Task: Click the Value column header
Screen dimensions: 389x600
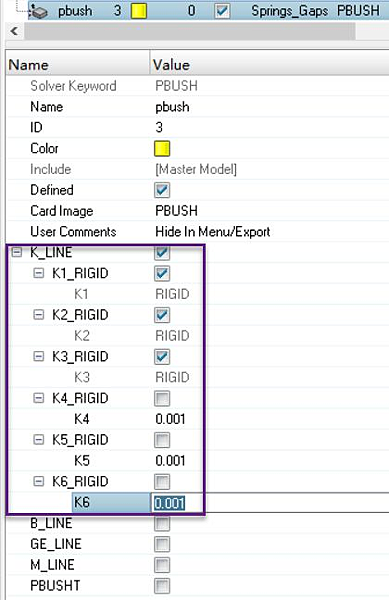Action: point(270,65)
